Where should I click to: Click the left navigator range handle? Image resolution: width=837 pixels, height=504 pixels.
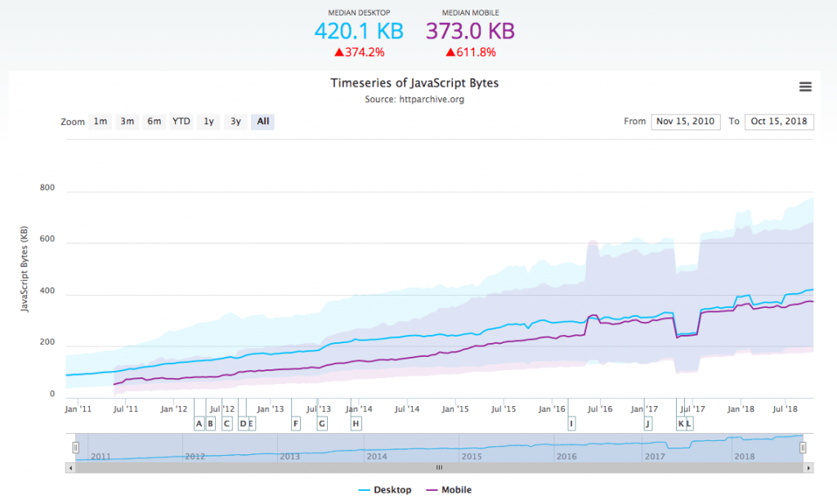point(75,448)
